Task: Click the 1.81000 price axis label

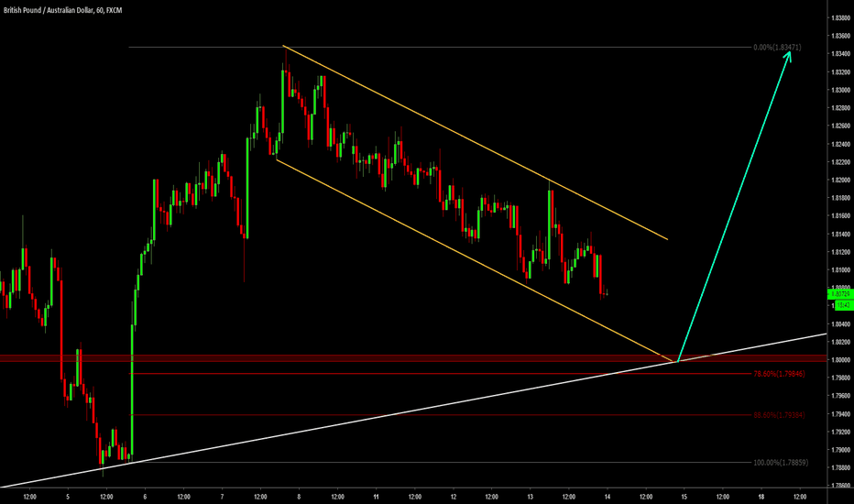Action: [x=841, y=269]
